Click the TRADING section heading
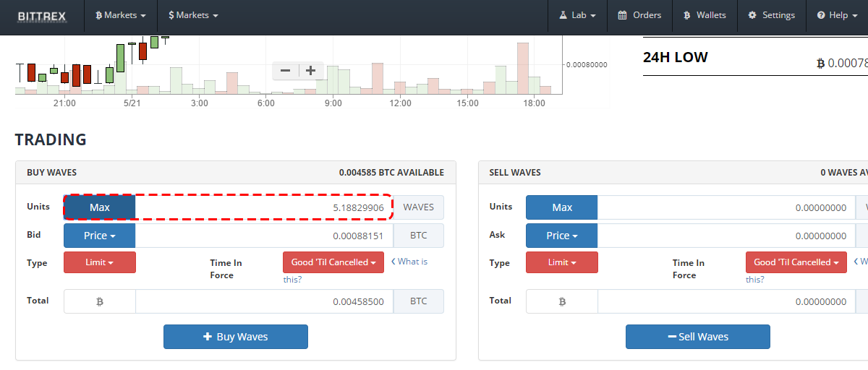Image resolution: width=868 pixels, height=370 pixels. (51, 140)
